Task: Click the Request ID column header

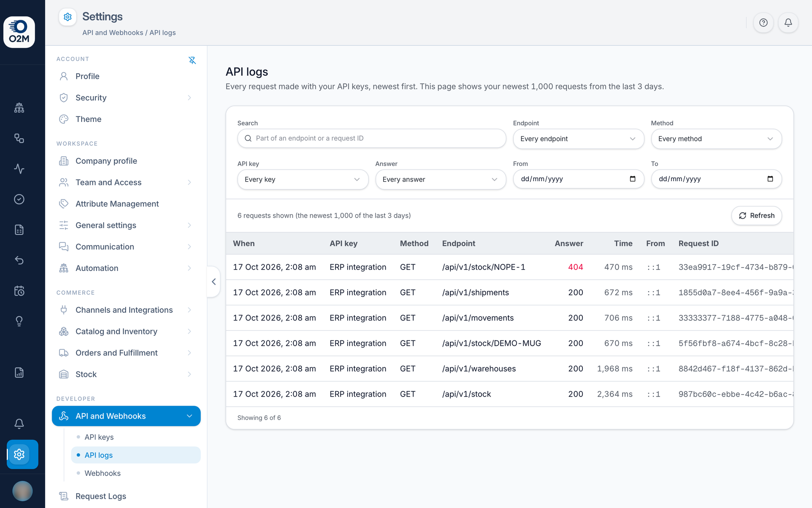Action: click(x=699, y=243)
